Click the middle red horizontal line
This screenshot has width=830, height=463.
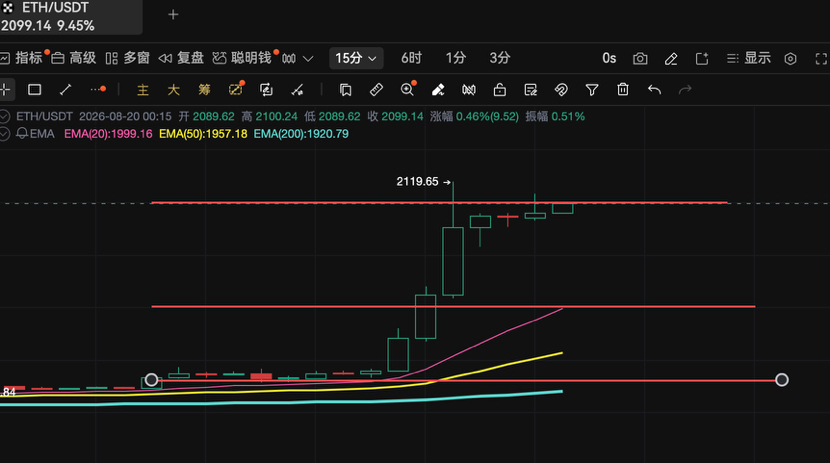tap(453, 306)
